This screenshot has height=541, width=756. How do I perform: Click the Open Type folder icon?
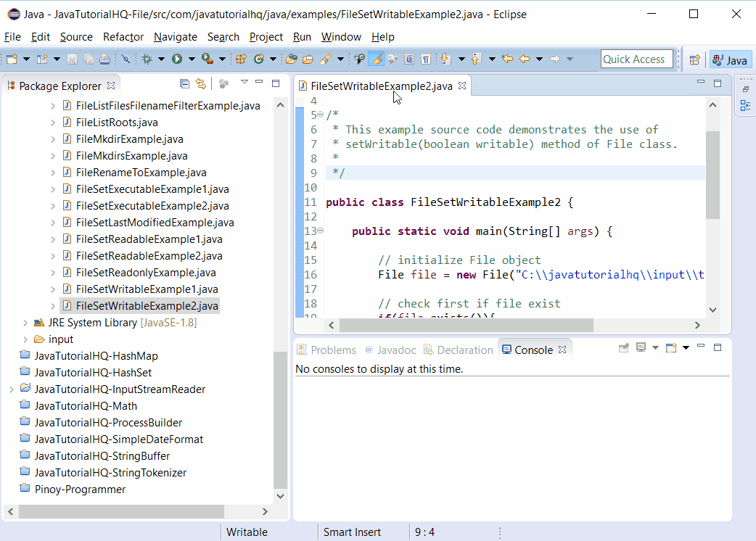pyautogui.click(x=291, y=59)
